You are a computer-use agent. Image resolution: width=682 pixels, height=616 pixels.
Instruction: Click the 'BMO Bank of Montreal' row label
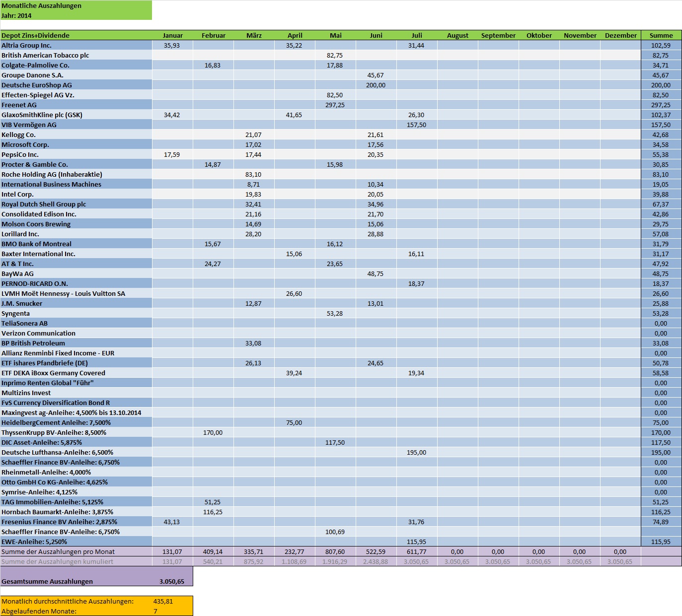point(76,244)
